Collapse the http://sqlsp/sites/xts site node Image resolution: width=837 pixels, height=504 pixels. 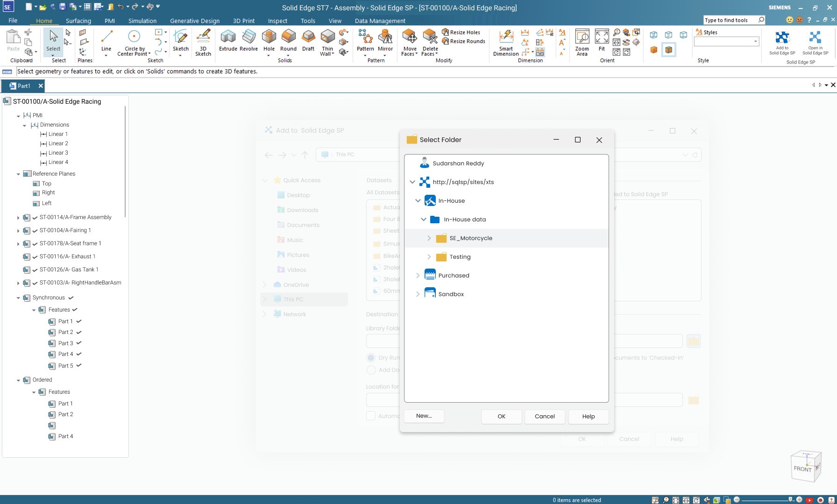point(412,182)
